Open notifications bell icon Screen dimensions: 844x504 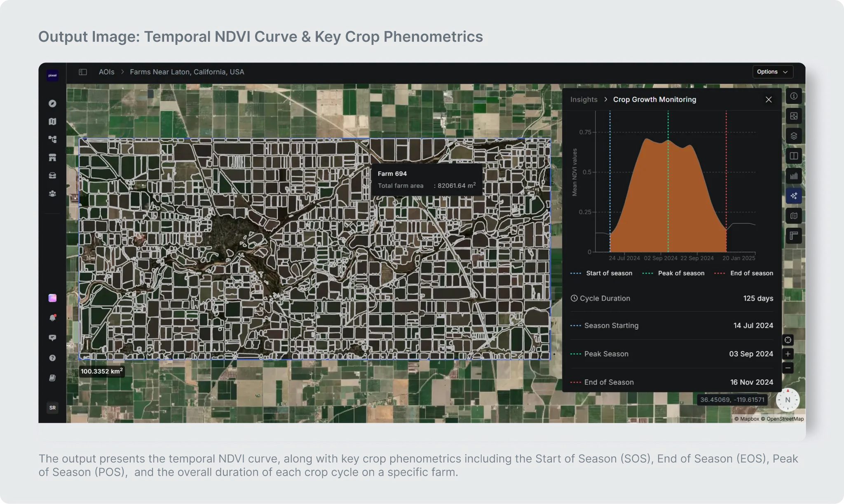tap(52, 318)
